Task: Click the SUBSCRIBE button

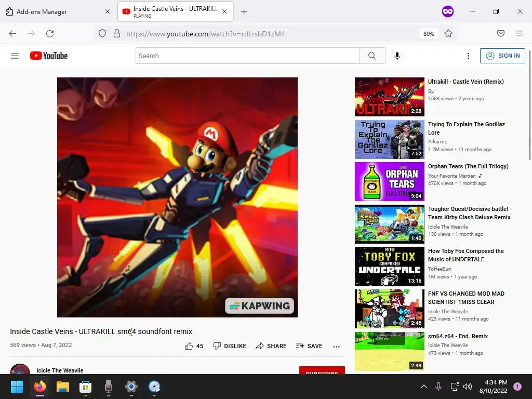Action: 322,370
